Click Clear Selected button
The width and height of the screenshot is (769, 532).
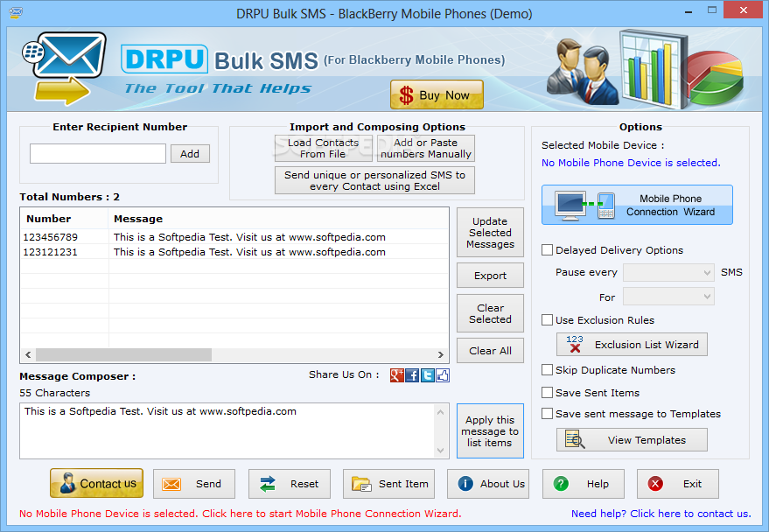click(490, 313)
